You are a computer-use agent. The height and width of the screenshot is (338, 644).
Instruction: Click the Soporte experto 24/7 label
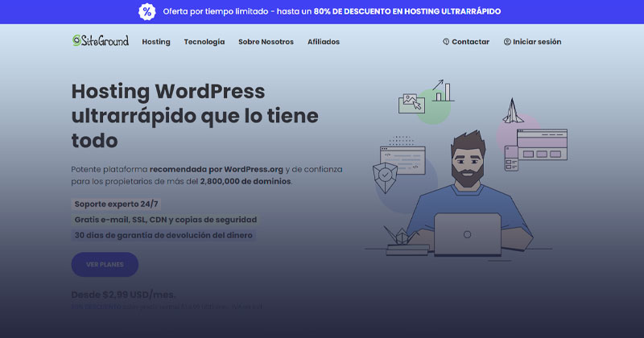coord(116,204)
